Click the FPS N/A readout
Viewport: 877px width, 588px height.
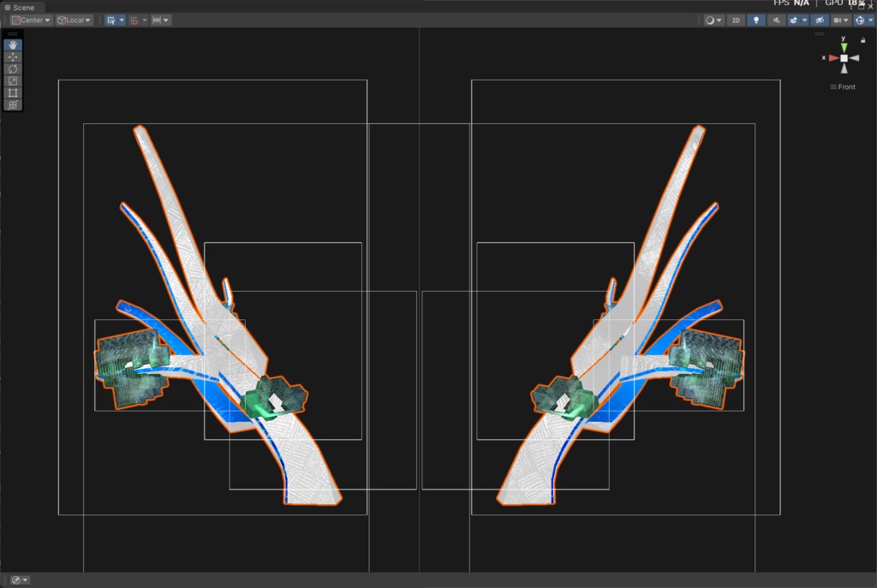click(x=790, y=3)
